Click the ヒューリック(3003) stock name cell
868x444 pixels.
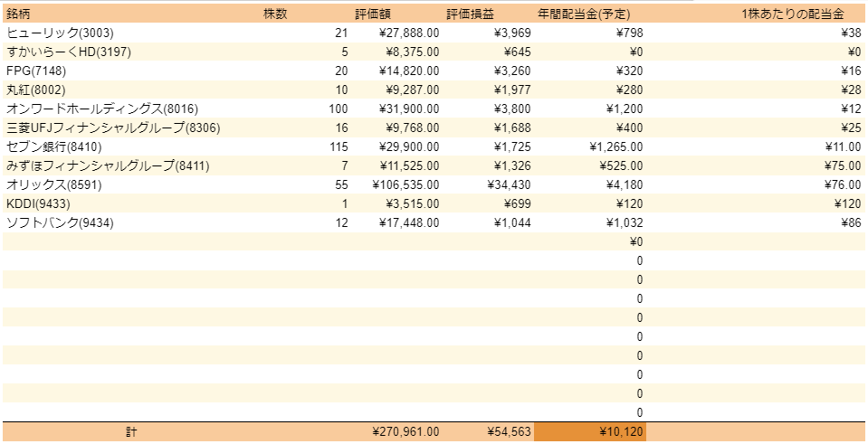click(60, 33)
